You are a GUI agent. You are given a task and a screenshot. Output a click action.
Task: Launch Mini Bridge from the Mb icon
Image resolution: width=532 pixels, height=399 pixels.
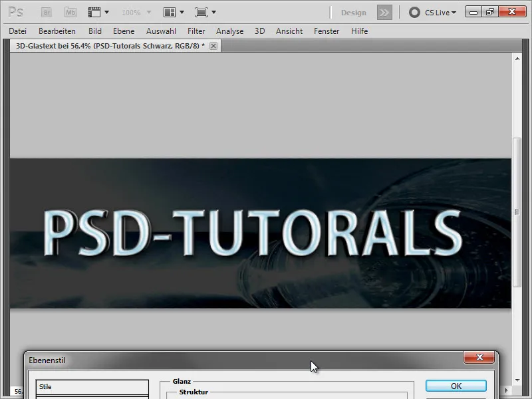[70, 13]
